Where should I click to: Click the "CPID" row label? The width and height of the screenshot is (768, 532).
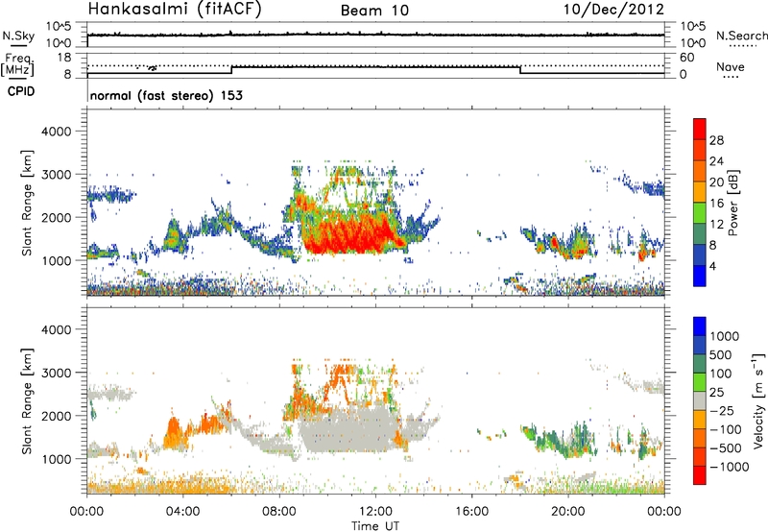tap(21, 91)
